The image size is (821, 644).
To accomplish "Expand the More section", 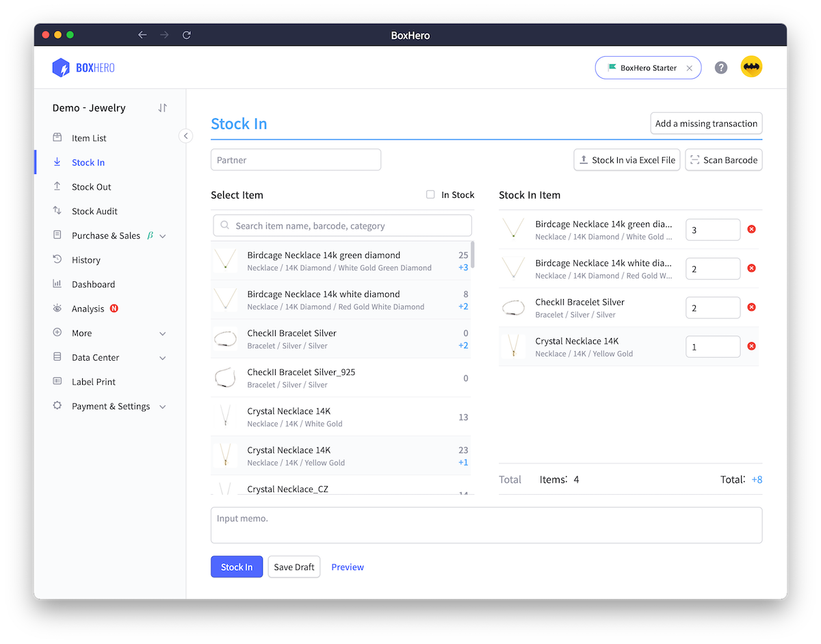I will (83, 333).
